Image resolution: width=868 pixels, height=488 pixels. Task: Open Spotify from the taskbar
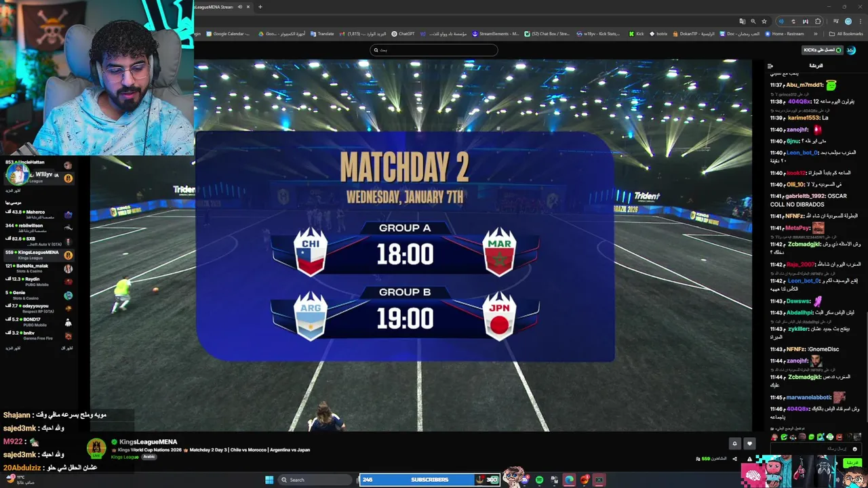coord(539,480)
